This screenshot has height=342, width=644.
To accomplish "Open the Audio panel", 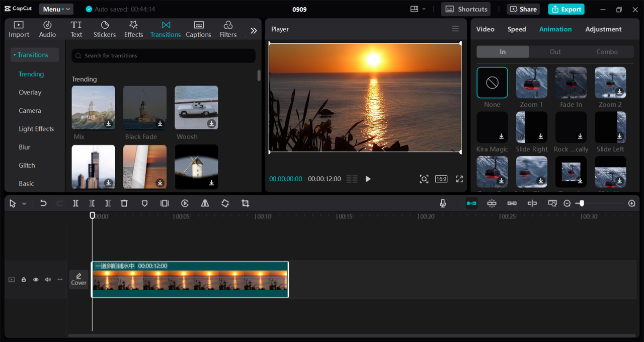I will click(x=47, y=29).
